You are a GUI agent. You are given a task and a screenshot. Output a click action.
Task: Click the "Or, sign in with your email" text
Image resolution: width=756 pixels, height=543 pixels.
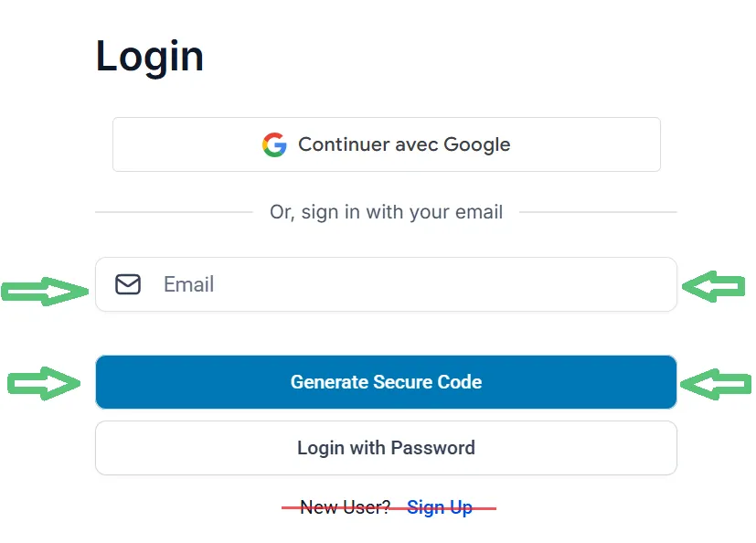tap(386, 212)
